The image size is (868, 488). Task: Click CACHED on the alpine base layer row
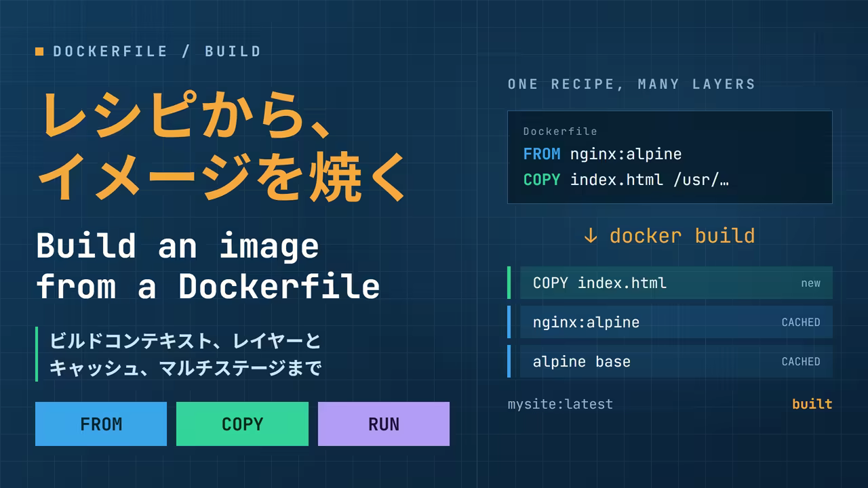click(801, 362)
